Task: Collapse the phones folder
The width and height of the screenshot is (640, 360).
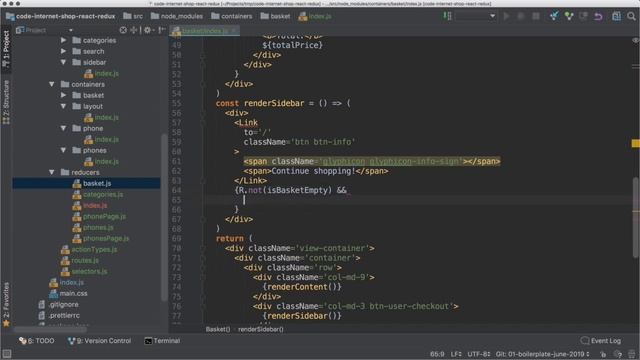Action: 63,151
